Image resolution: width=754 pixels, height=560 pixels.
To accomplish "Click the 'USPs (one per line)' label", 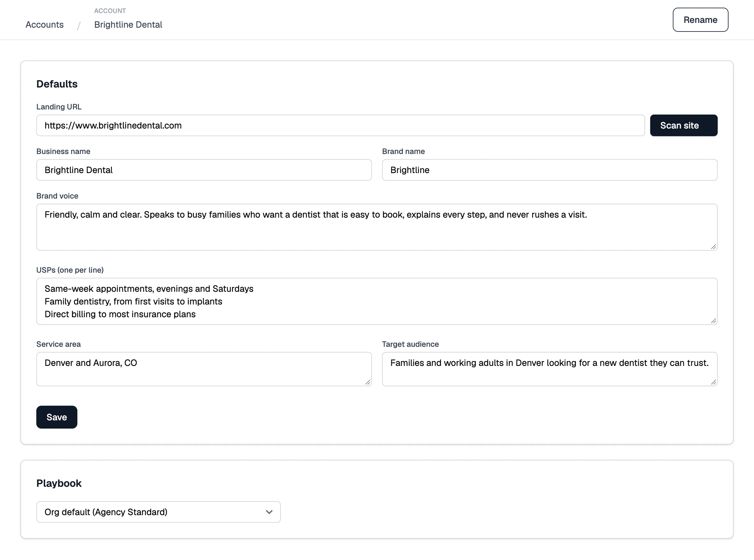I will coord(70,270).
